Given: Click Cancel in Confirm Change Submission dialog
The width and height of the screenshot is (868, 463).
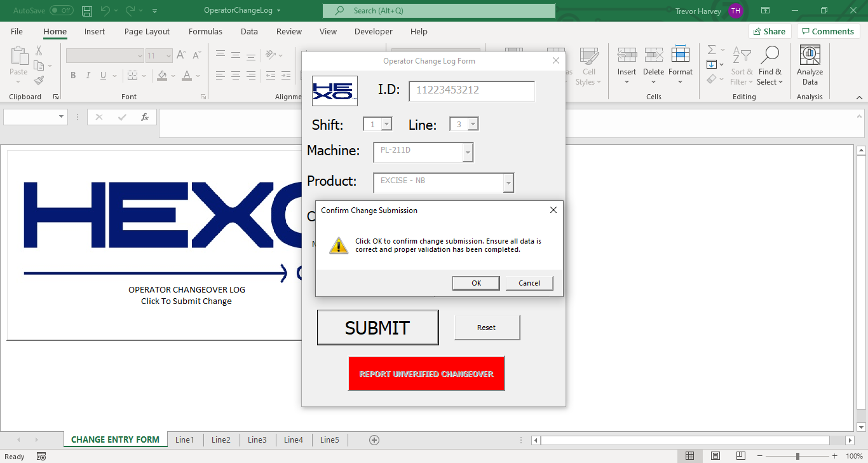Looking at the screenshot, I should pyautogui.click(x=529, y=283).
